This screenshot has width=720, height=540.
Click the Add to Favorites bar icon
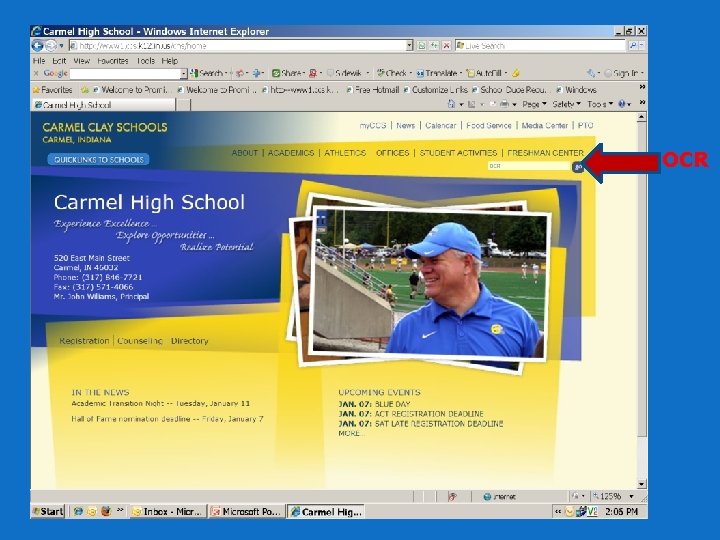(84, 90)
